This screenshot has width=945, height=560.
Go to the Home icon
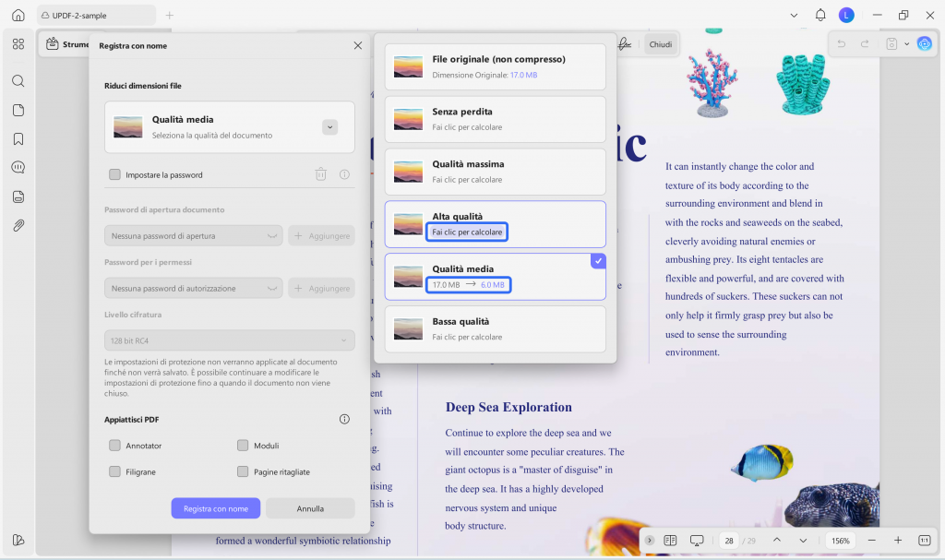[18, 15]
